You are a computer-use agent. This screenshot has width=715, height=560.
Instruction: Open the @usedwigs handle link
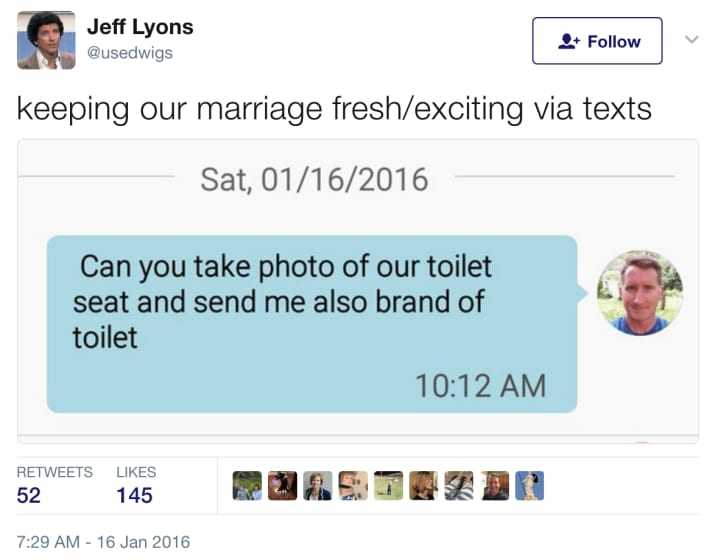130,53
